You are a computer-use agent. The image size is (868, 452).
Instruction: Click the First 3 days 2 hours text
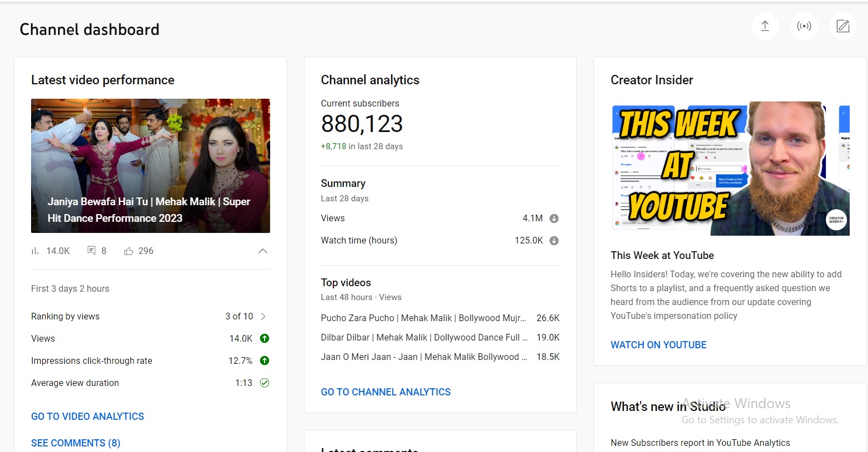tap(70, 288)
